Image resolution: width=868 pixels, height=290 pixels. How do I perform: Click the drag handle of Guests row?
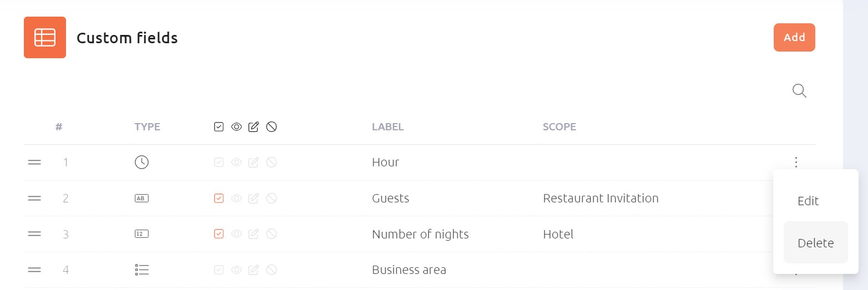pyautogui.click(x=34, y=198)
